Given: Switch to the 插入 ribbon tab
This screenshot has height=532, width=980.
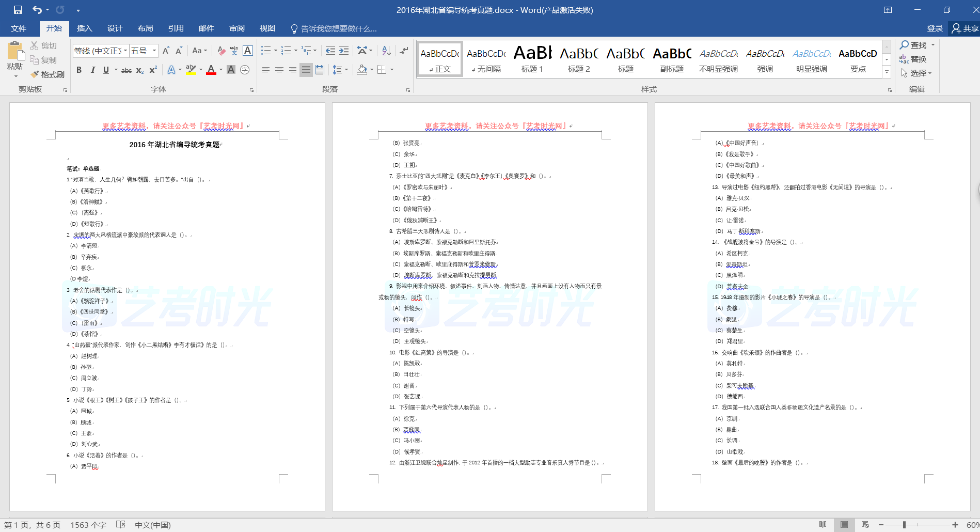Looking at the screenshot, I should [x=84, y=28].
